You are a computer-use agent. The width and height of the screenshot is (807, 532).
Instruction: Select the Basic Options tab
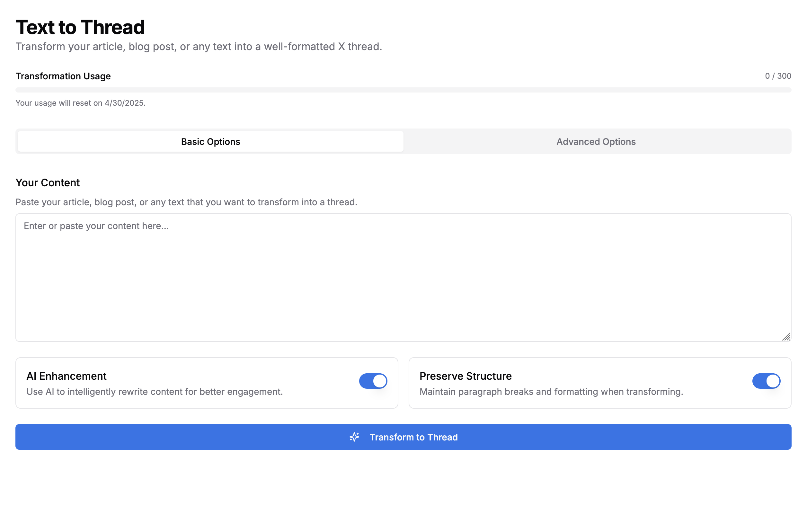pos(210,141)
